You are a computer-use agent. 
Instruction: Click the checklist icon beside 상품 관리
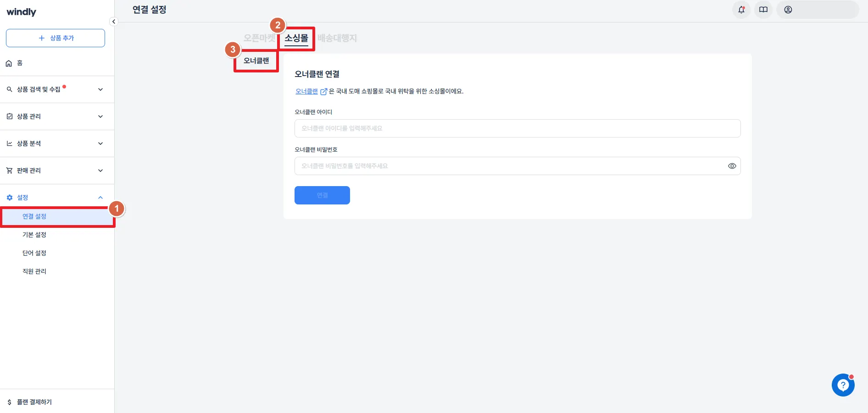pos(9,116)
